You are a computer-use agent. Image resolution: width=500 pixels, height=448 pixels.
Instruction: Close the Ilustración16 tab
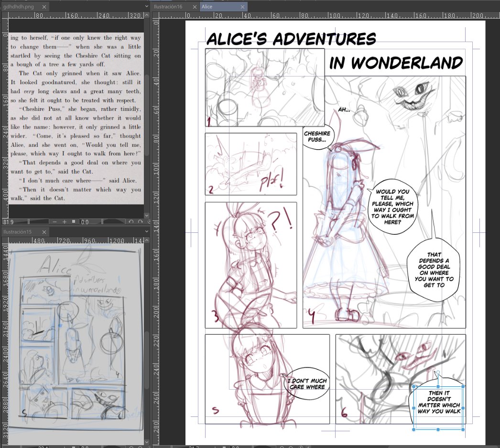tap(195, 7)
